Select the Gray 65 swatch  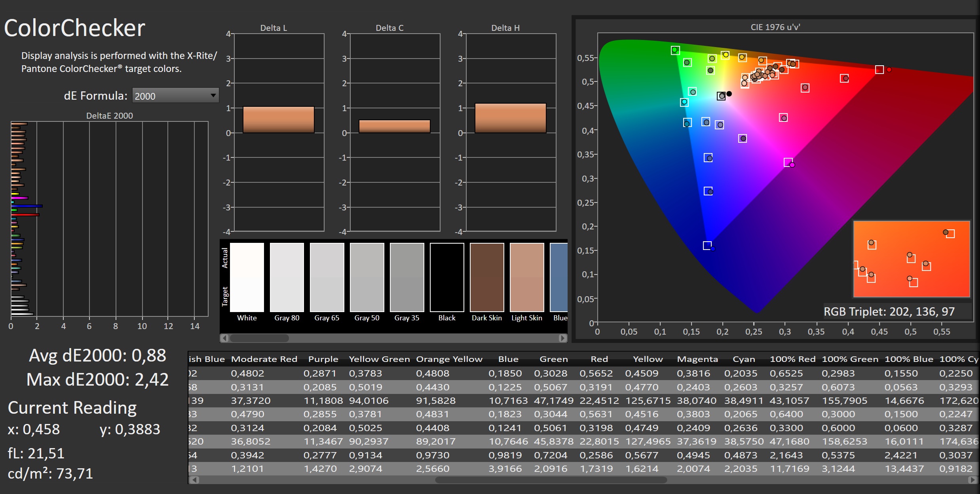click(x=327, y=277)
